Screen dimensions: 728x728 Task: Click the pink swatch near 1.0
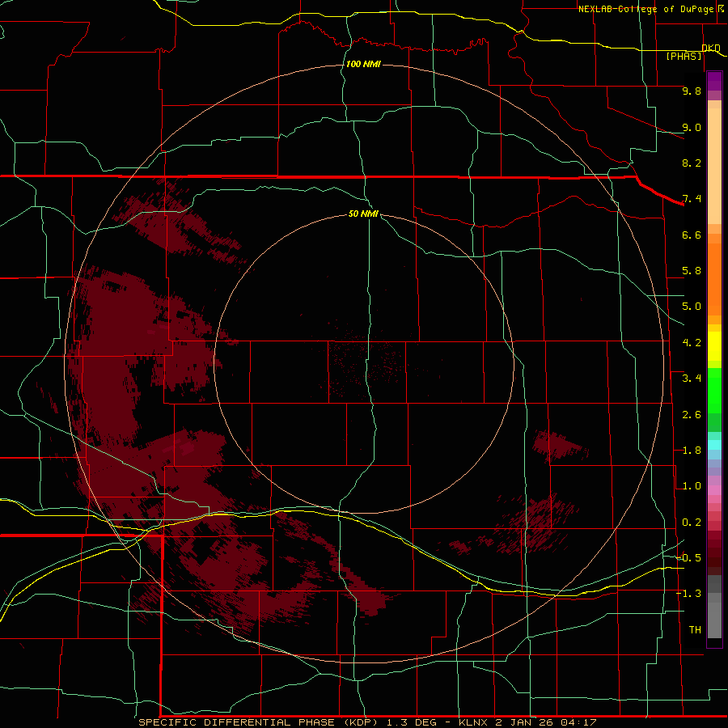coord(714,490)
